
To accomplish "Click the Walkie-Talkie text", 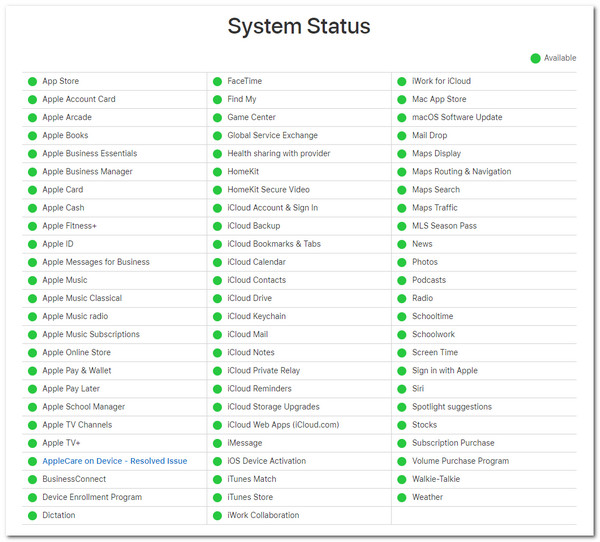I will 436,479.
